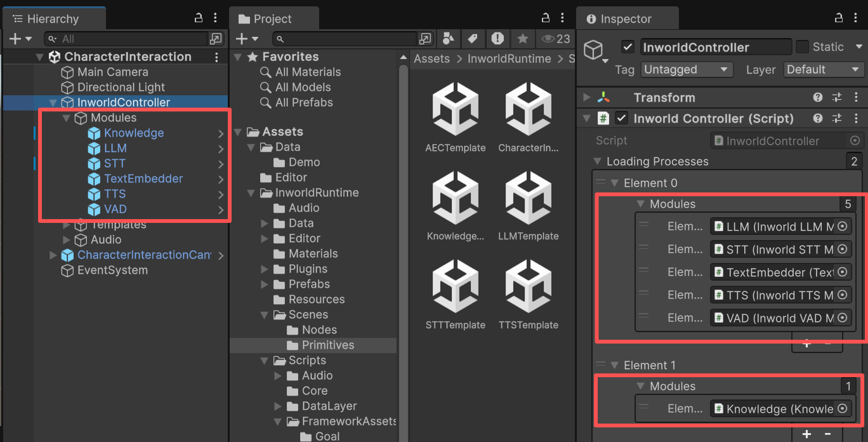This screenshot has height=442, width=868.
Task: Open the Project create plus dropdown
Action: tap(247, 39)
